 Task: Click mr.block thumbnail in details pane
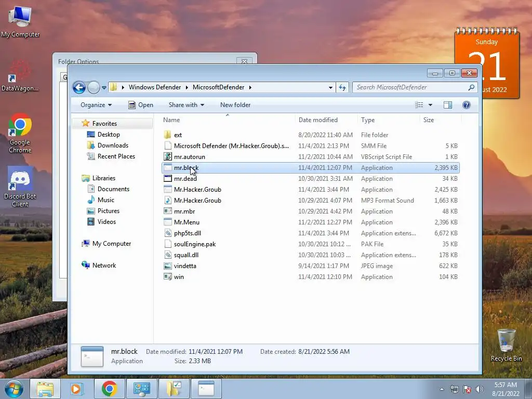point(92,356)
